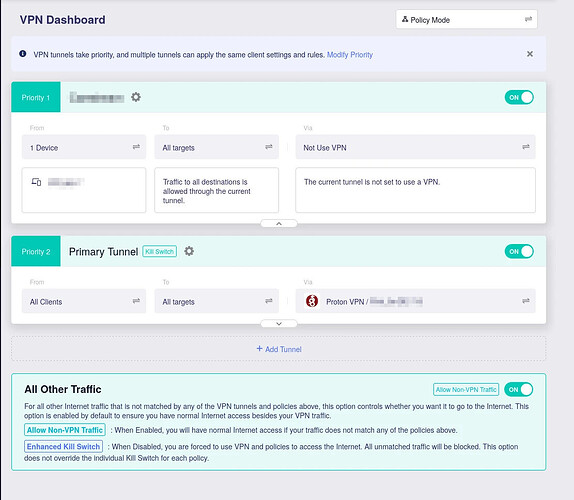The width and height of the screenshot is (574, 500).
Task: Toggle All Other Traffic ON switch
Action: click(518, 389)
